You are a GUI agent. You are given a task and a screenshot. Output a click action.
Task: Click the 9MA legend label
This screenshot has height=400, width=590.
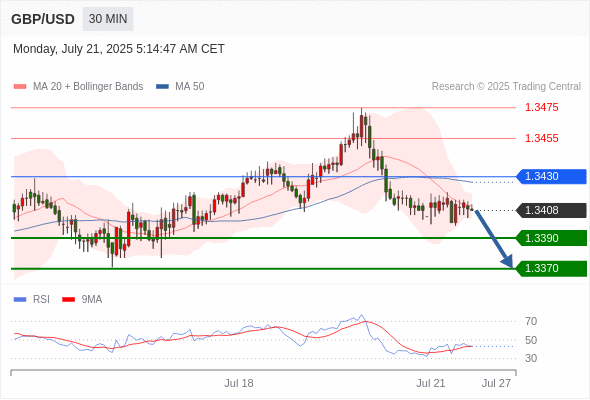92,300
